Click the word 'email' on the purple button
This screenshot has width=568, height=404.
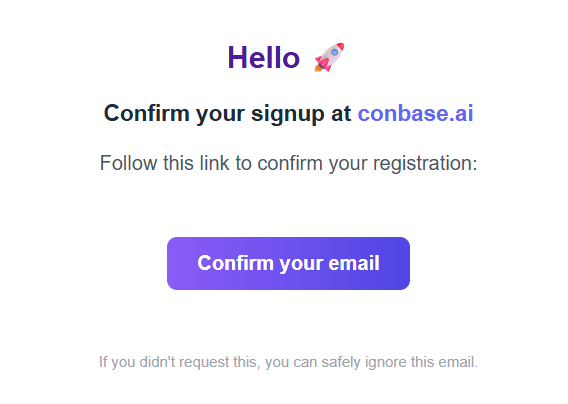pos(354,263)
